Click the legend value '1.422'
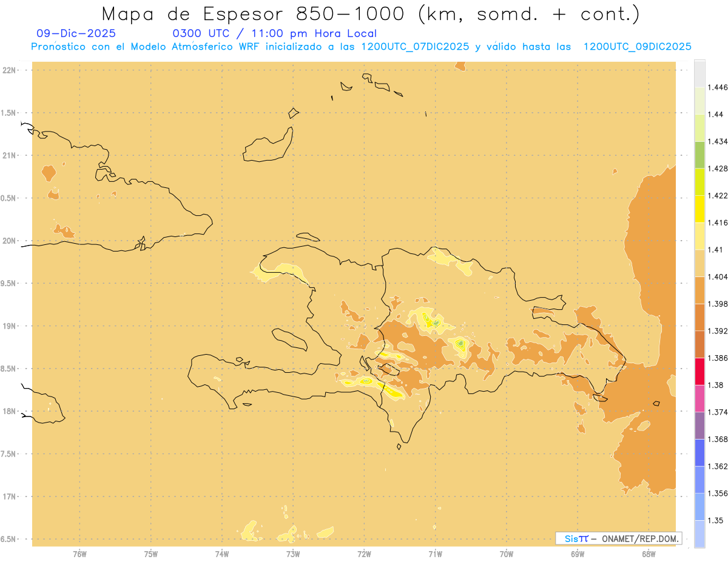The image size is (728, 562). tap(717, 195)
